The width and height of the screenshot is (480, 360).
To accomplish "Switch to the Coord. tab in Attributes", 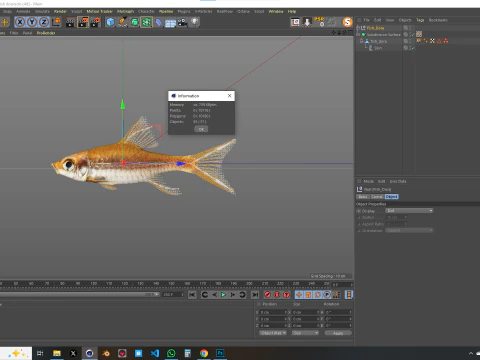I will pyautogui.click(x=377, y=197).
